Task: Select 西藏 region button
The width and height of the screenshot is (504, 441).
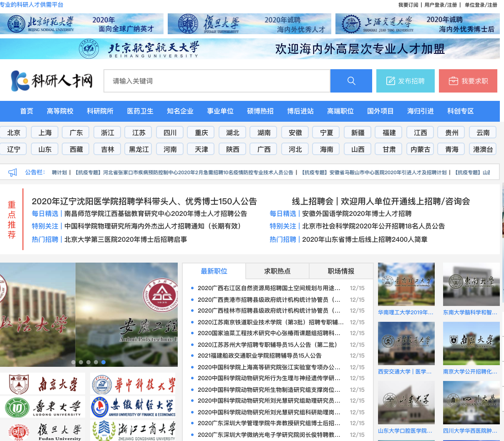Action: (76, 149)
